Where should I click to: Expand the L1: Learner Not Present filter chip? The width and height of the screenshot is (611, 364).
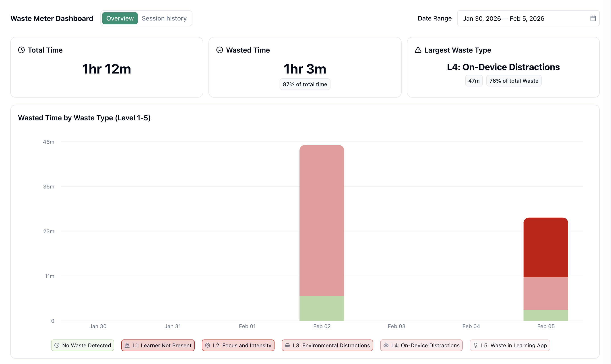pyautogui.click(x=158, y=345)
